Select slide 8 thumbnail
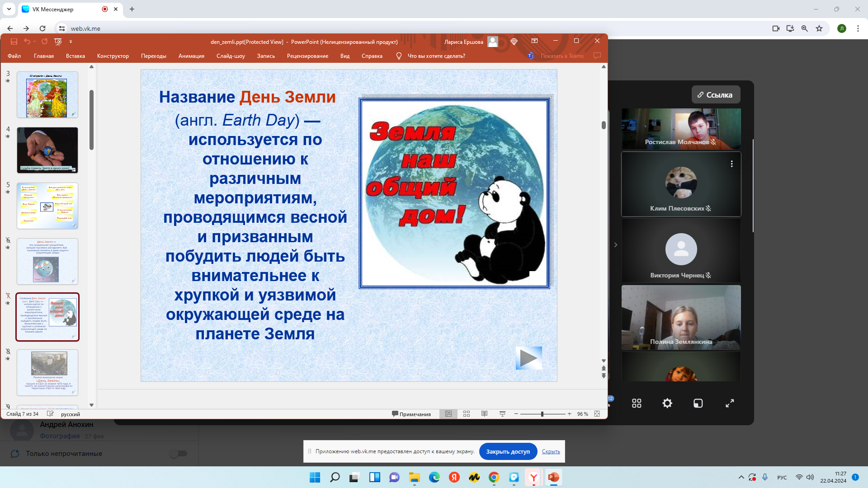 [x=47, y=373]
